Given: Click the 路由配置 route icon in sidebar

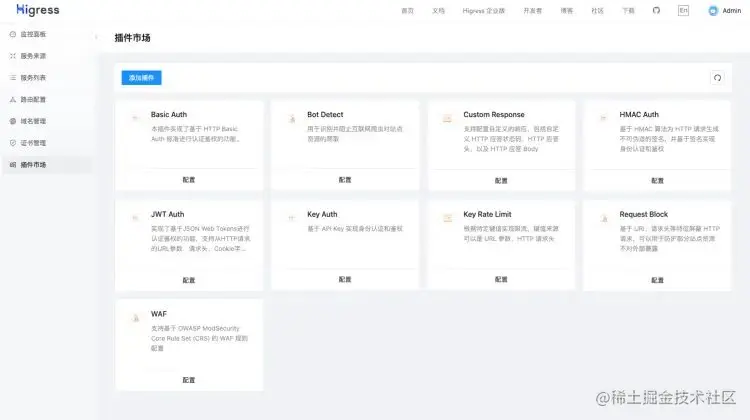Looking at the screenshot, I should (13, 99).
